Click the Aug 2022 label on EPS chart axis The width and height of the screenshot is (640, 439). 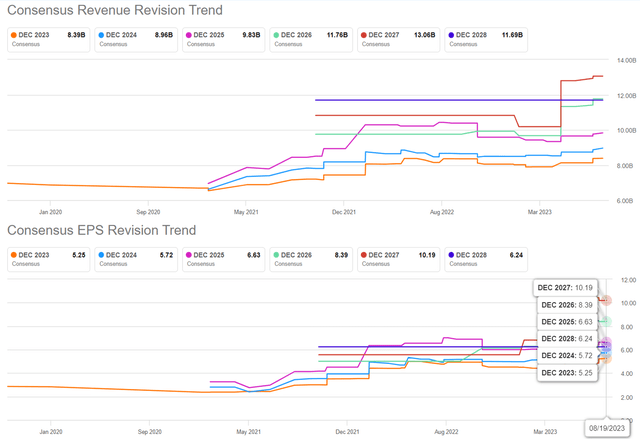446,432
